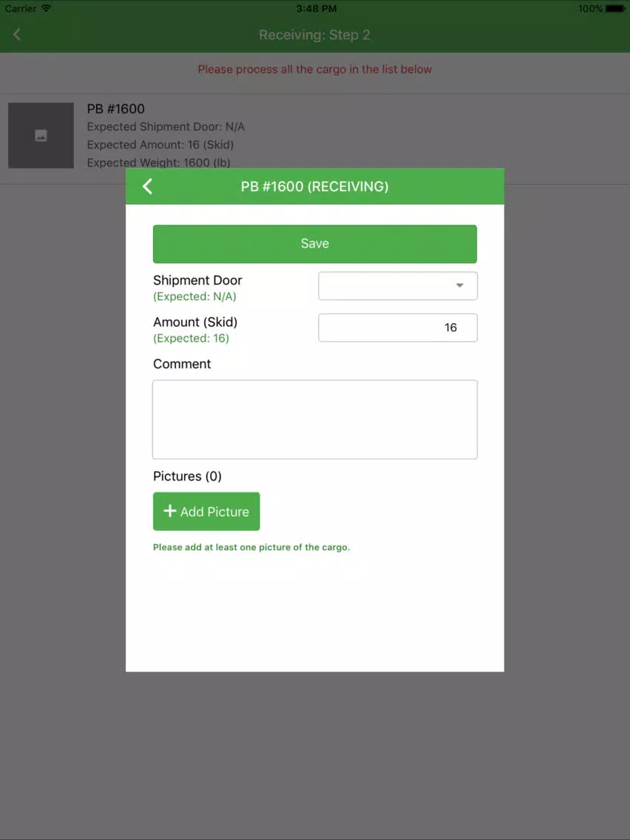Focus the Comment text area
This screenshot has height=840, width=630.
click(x=315, y=419)
